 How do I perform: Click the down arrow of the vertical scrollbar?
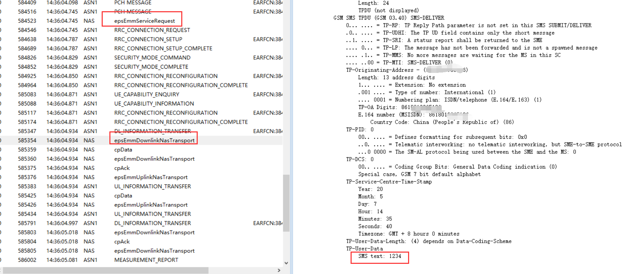(286, 263)
